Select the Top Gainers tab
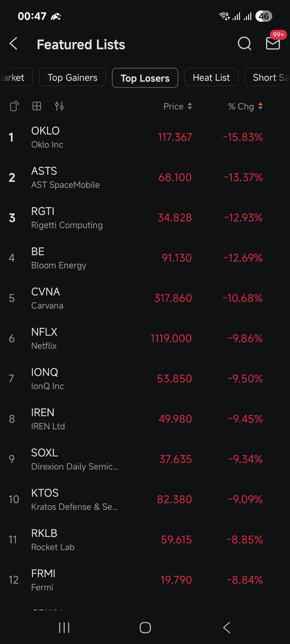Viewport: 290px width, 644px height. coord(72,77)
